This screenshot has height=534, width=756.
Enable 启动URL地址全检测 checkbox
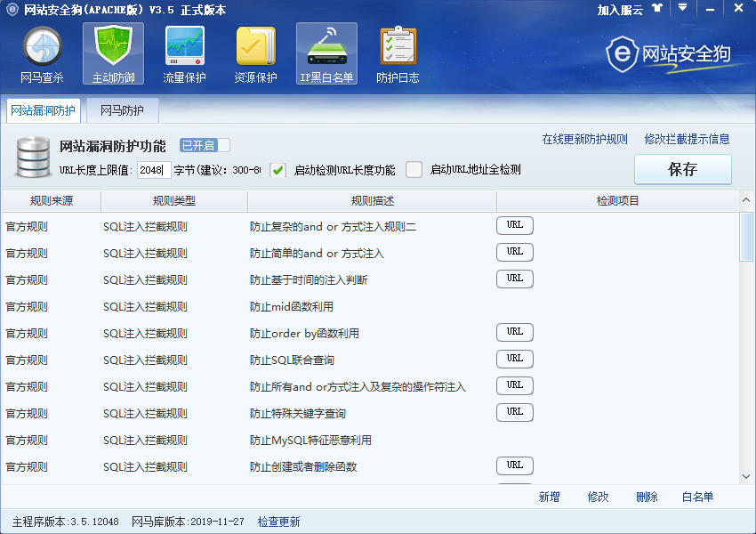click(x=414, y=170)
